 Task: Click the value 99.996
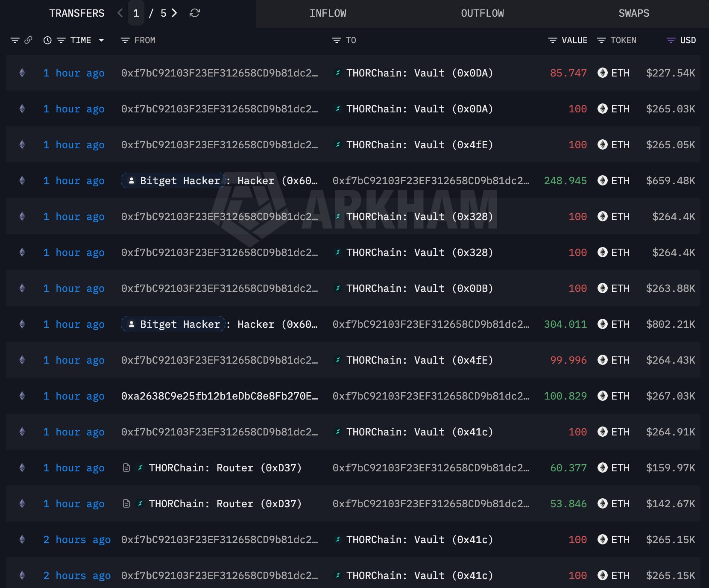tap(568, 360)
